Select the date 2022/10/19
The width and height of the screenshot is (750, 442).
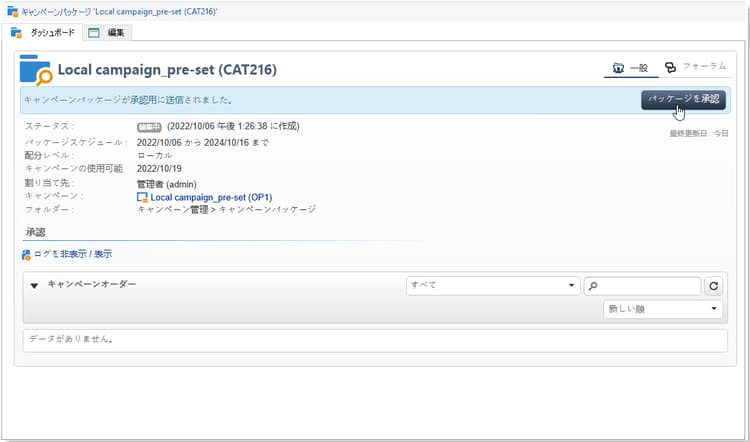(x=159, y=168)
